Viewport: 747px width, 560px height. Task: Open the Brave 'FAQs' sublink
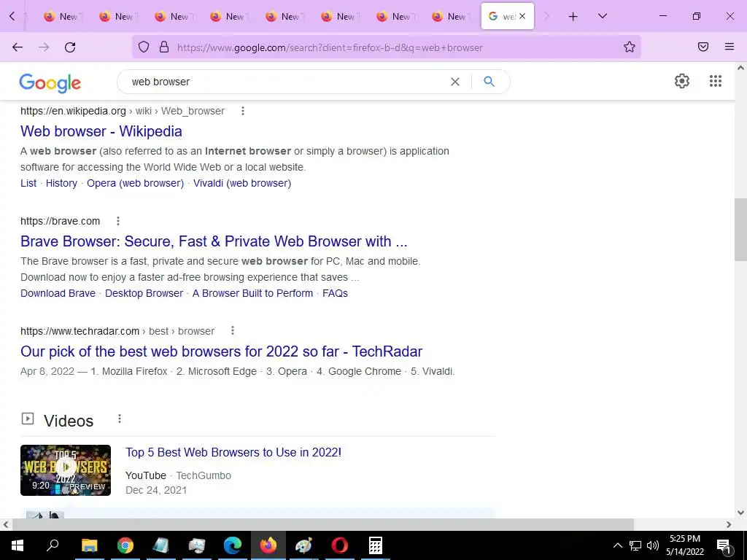335,293
